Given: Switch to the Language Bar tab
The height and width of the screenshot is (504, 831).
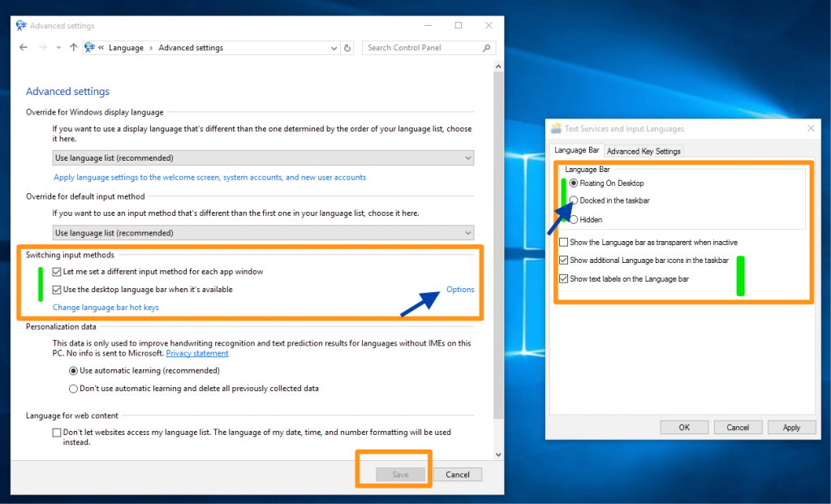Looking at the screenshot, I should 577,150.
